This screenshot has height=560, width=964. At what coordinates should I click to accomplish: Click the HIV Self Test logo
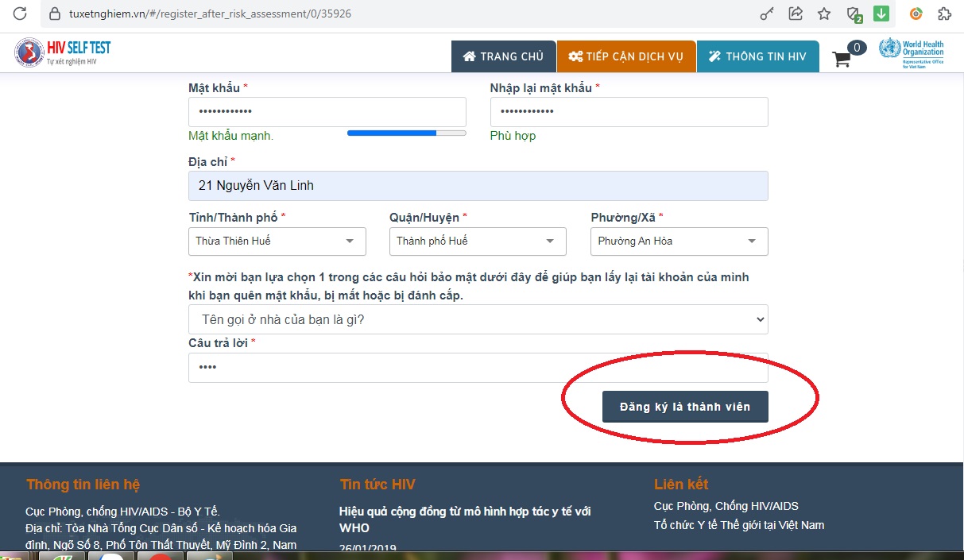click(x=63, y=52)
